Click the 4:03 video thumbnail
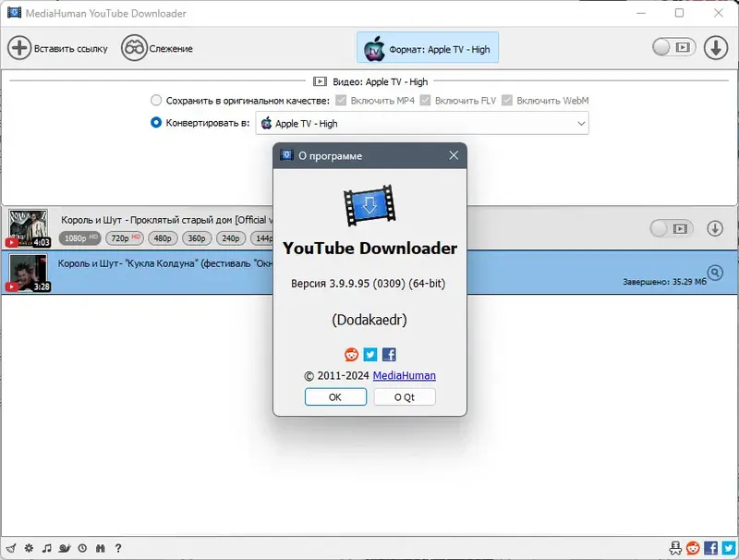The width and height of the screenshot is (739, 560). point(29,228)
